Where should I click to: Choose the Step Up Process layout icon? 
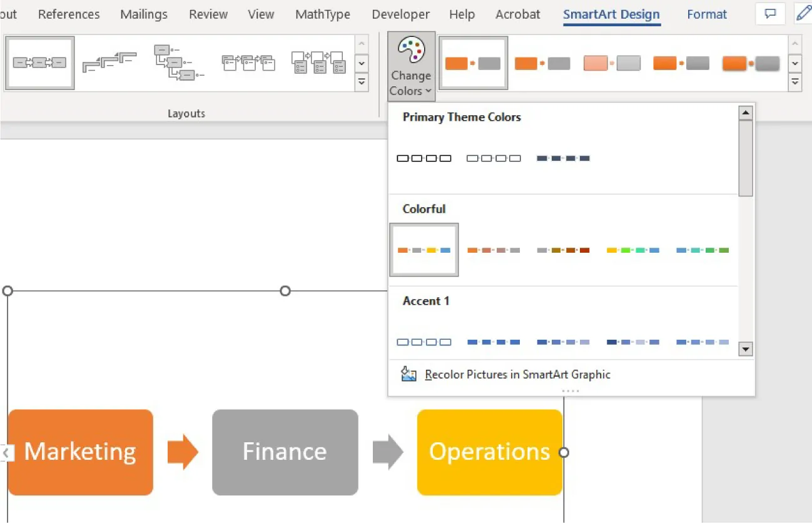tap(109, 62)
